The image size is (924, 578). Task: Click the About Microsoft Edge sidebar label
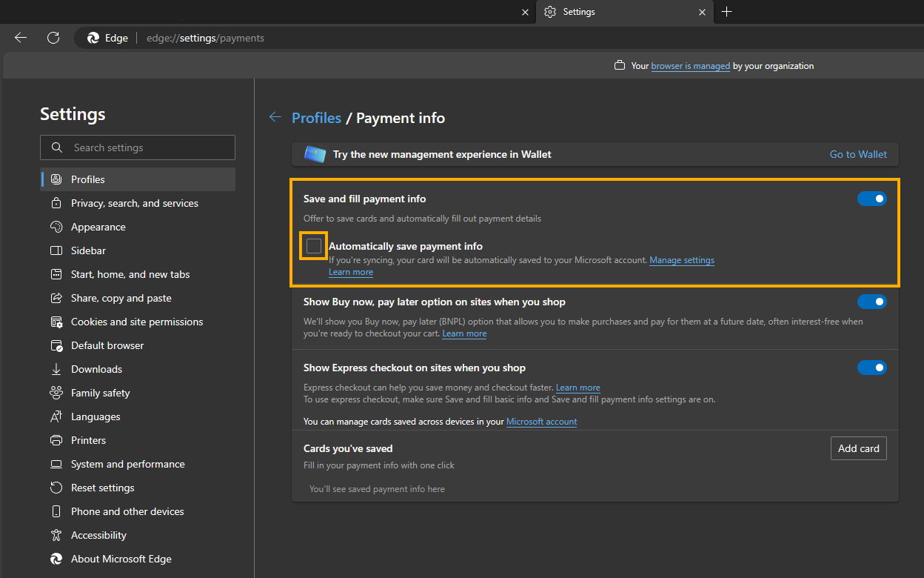pos(121,559)
